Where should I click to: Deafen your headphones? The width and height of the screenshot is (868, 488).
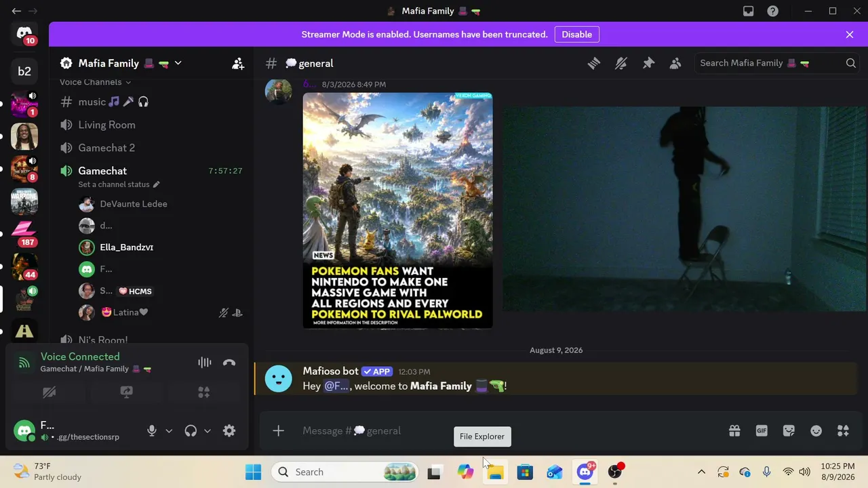(x=191, y=431)
